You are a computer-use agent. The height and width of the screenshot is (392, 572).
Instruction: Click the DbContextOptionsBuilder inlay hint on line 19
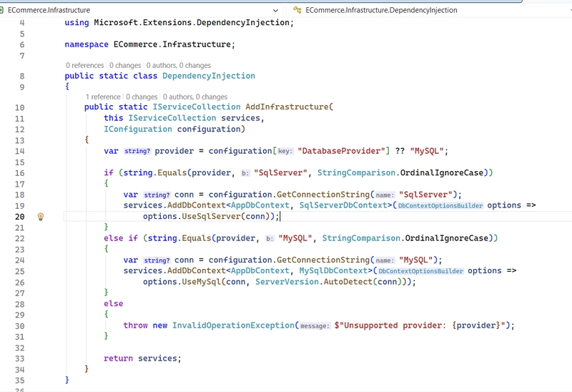440,206
